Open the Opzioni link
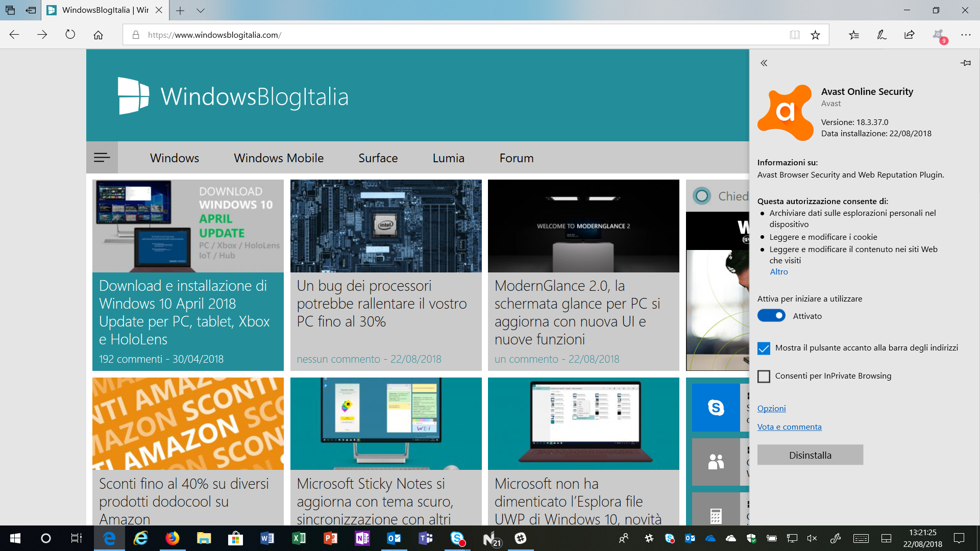980x551 pixels. 771,409
